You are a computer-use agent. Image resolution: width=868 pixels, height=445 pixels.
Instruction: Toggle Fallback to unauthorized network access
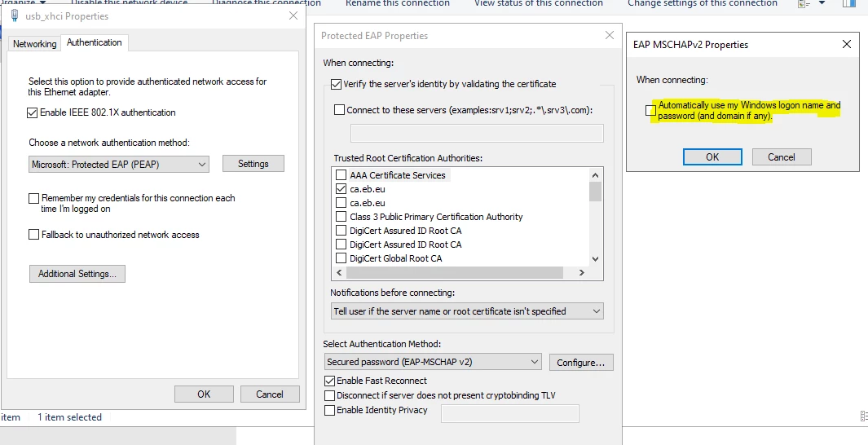click(33, 235)
